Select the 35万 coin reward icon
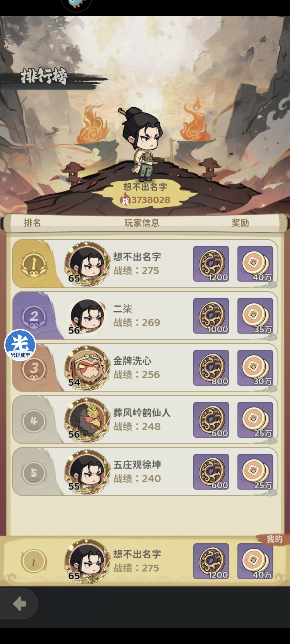The width and height of the screenshot is (290, 644). (255, 316)
